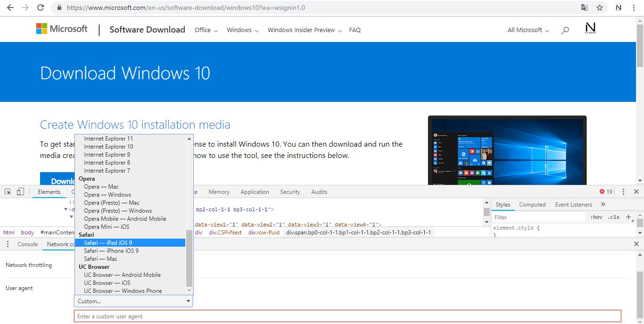
Task: Open the Custom... user agent dropdown
Action: pyautogui.click(x=133, y=301)
